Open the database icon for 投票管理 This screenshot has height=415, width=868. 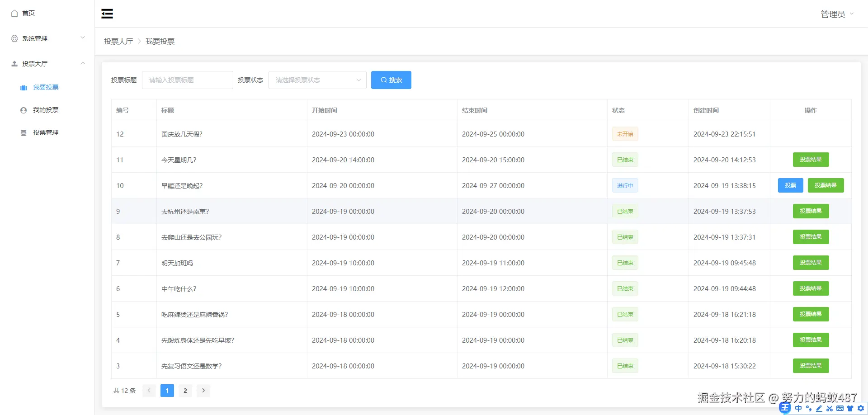click(x=24, y=133)
